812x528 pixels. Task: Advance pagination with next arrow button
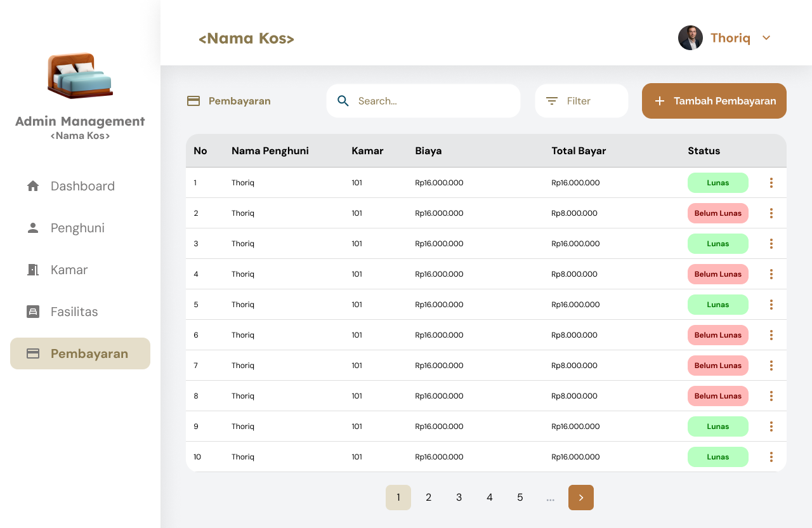click(580, 497)
